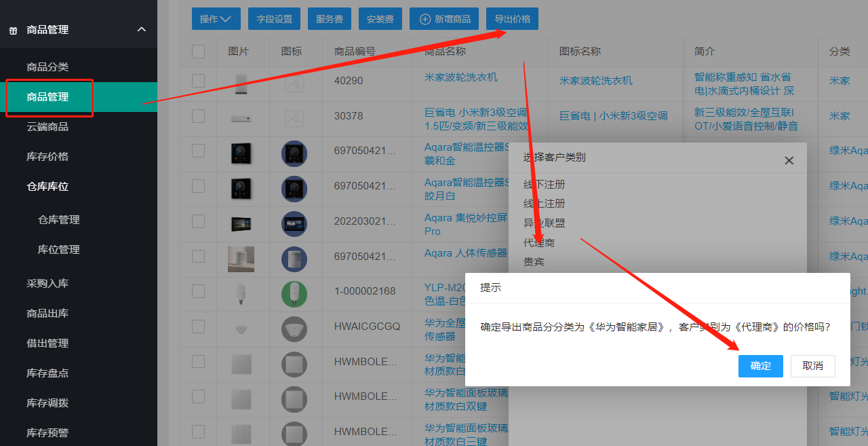Select 异业联盟 customer type

coord(544,223)
